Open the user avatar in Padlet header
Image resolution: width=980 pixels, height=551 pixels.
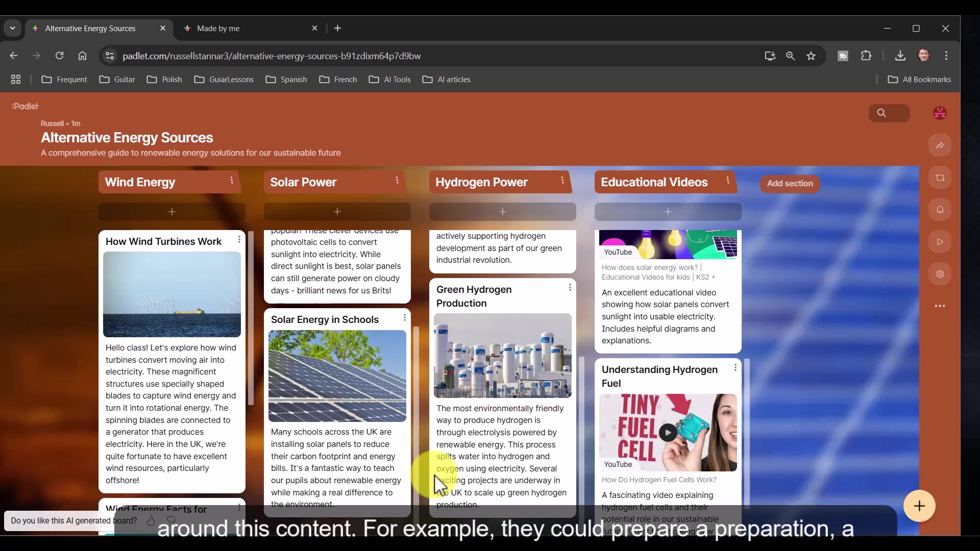[x=940, y=113]
